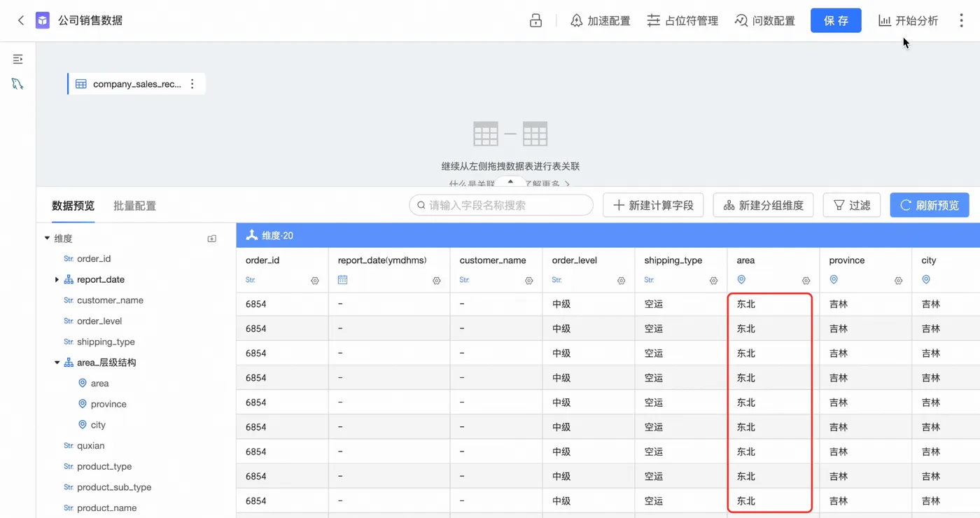
Task: Select area under area_层级结构
Action: click(x=99, y=384)
